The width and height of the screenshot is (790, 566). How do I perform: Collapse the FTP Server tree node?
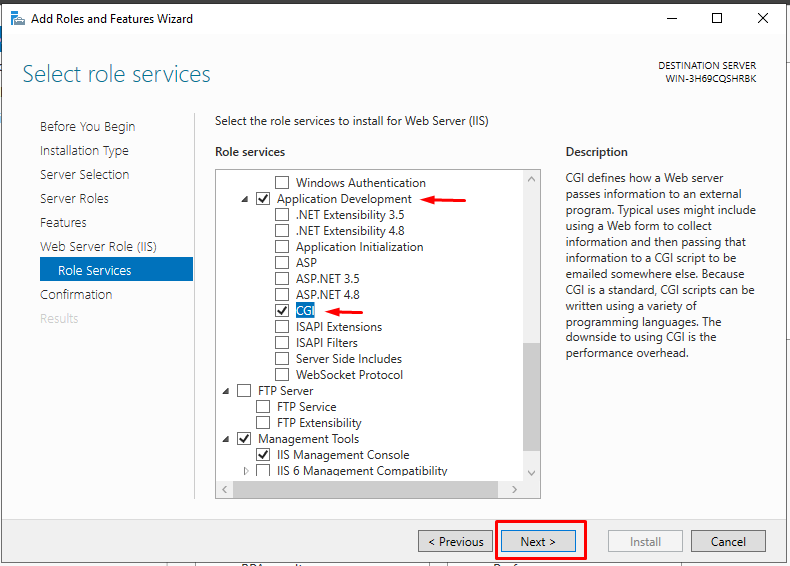point(226,391)
